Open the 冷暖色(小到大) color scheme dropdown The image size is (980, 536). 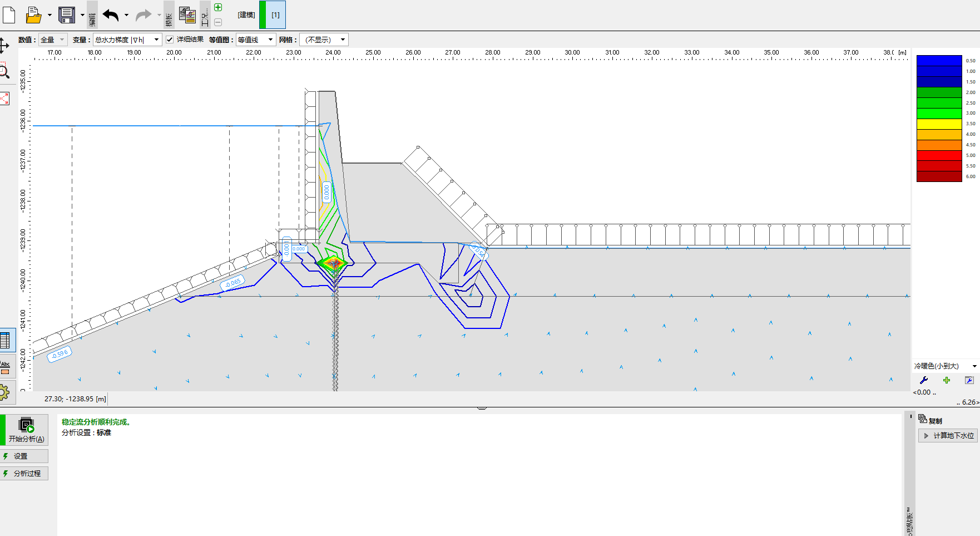pyautogui.click(x=946, y=366)
